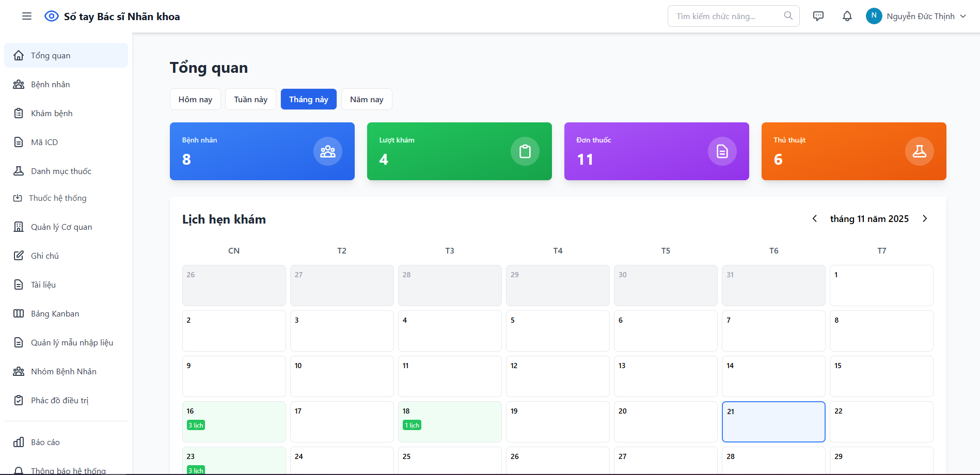Image resolution: width=980 pixels, height=475 pixels.
Task: Go to next month with right chevron
Action: [x=925, y=218]
